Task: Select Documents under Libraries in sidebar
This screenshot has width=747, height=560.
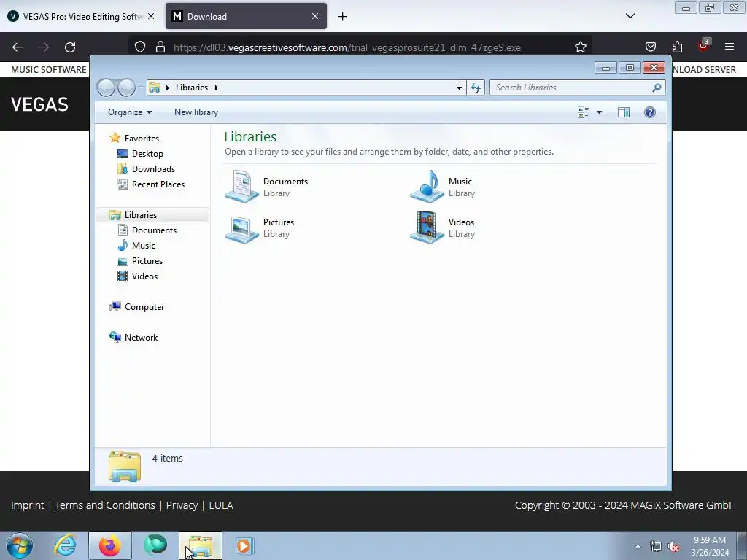Action: (154, 230)
